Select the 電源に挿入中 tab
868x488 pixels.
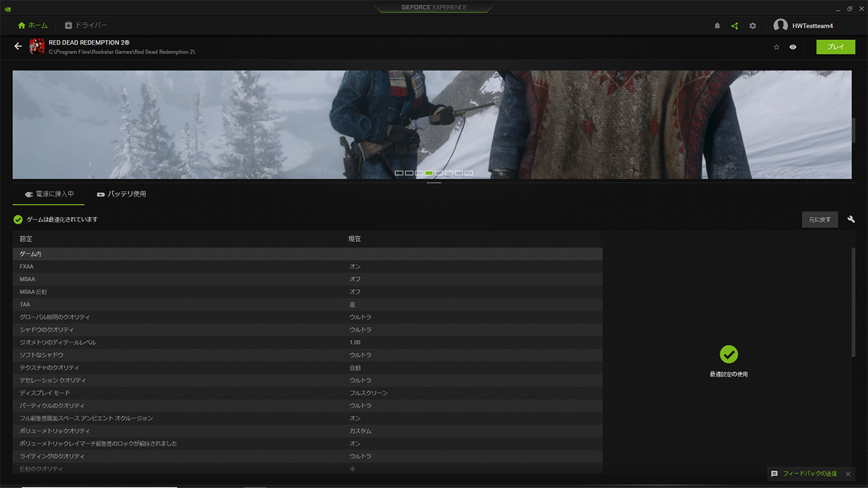[49, 194]
